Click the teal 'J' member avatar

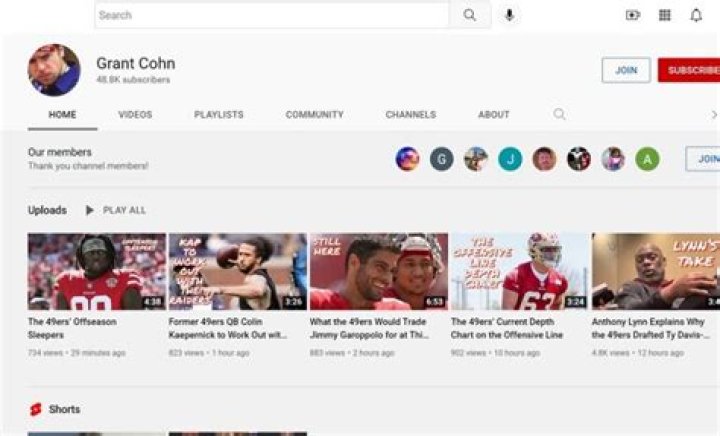[x=510, y=159]
